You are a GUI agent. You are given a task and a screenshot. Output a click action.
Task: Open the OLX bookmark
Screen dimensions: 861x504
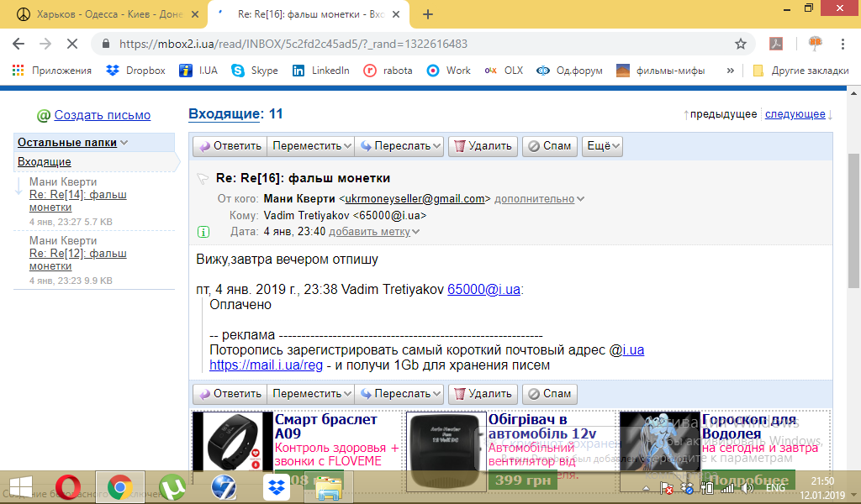click(x=504, y=71)
